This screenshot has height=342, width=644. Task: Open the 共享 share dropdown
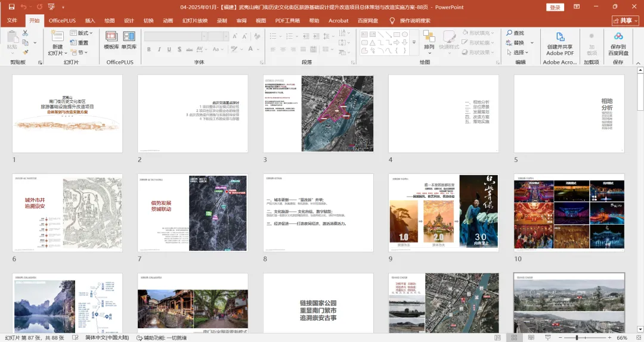[626, 20]
